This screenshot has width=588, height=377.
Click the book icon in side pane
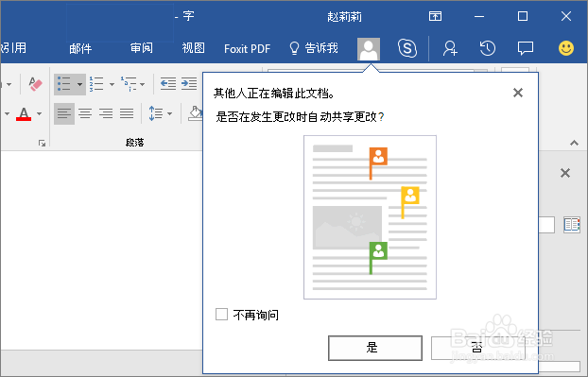(572, 225)
